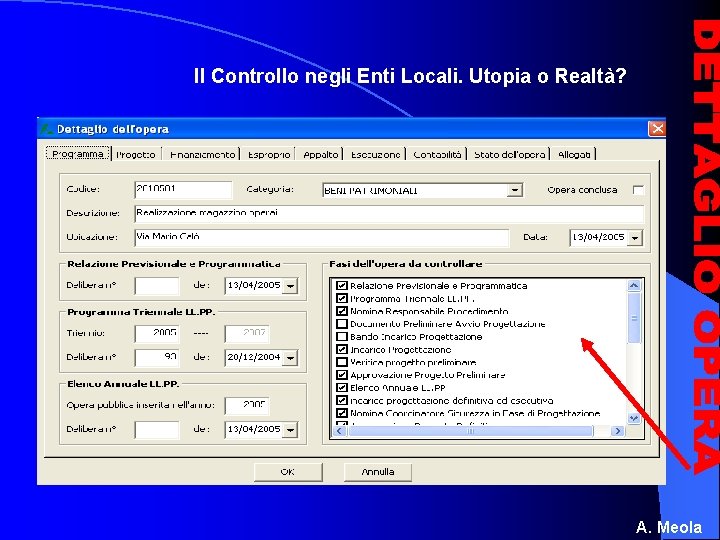This screenshot has width=720, height=540.
Task: Click the Triennio 2005 start year field
Action: click(157, 333)
